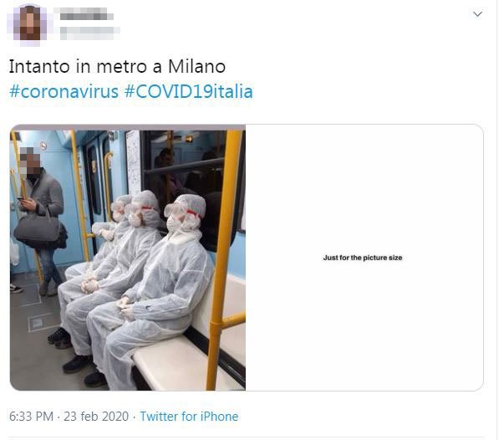The height and width of the screenshot is (440, 504).
Task: Open the author's blurred display name
Action: point(84,13)
